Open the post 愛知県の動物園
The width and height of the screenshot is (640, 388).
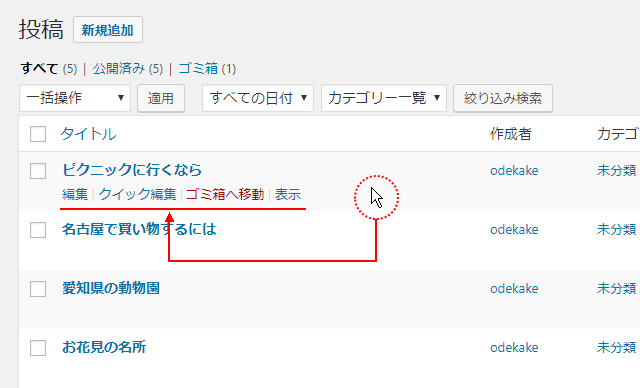111,288
